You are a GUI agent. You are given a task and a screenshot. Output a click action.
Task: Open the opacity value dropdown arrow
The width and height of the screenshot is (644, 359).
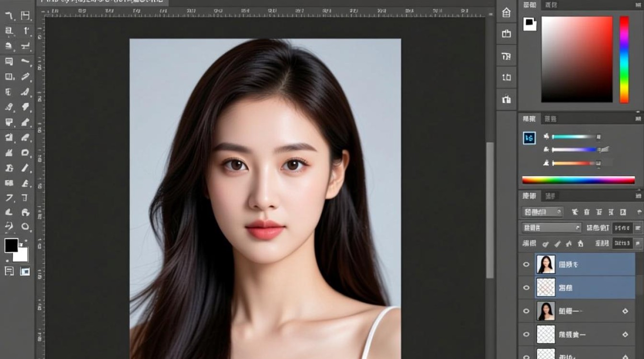pos(638,228)
